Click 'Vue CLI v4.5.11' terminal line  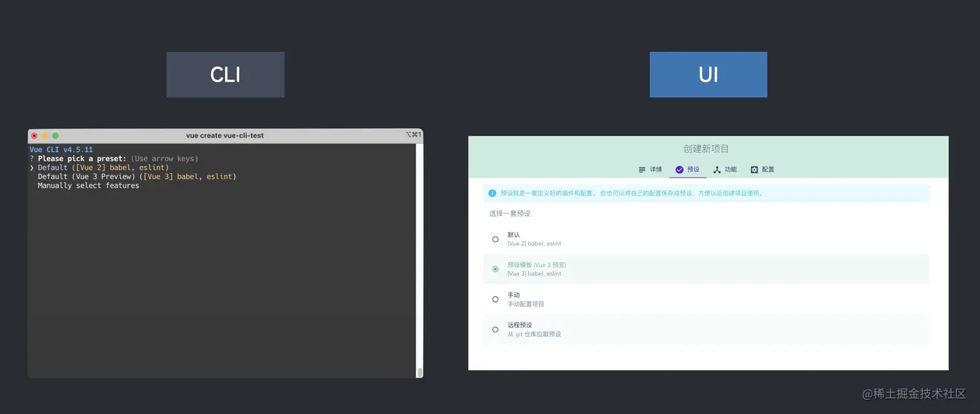coord(61,150)
